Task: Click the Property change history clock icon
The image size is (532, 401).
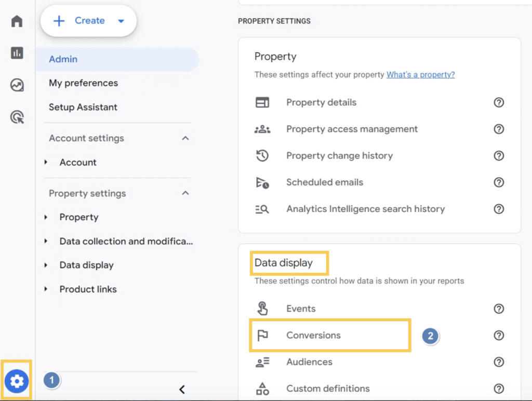Action: click(x=262, y=156)
